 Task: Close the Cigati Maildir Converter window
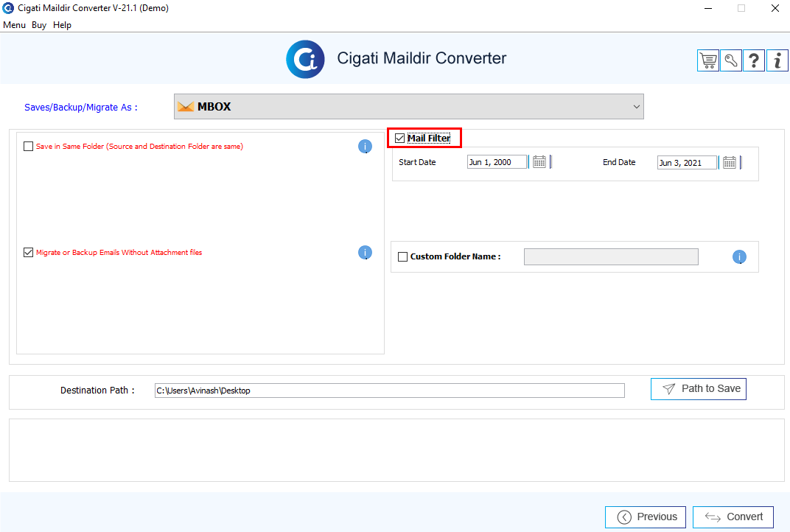(x=775, y=8)
